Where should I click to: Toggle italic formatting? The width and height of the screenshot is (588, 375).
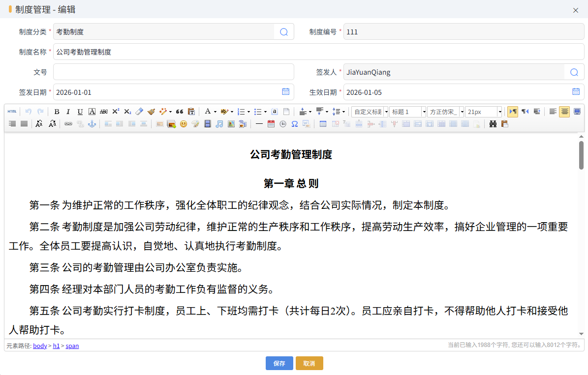pyautogui.click(x=68, y=112)
